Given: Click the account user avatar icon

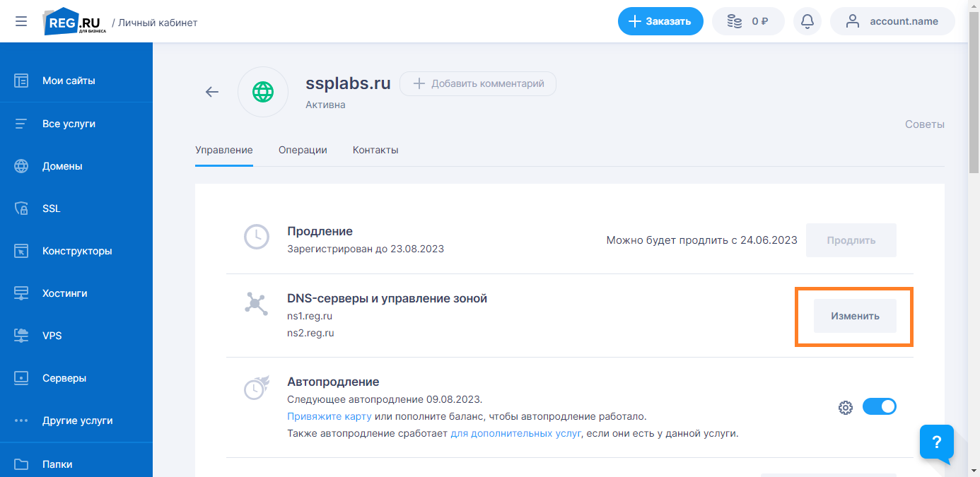Looking at the screenshot, I should click(x=853, y=21).
